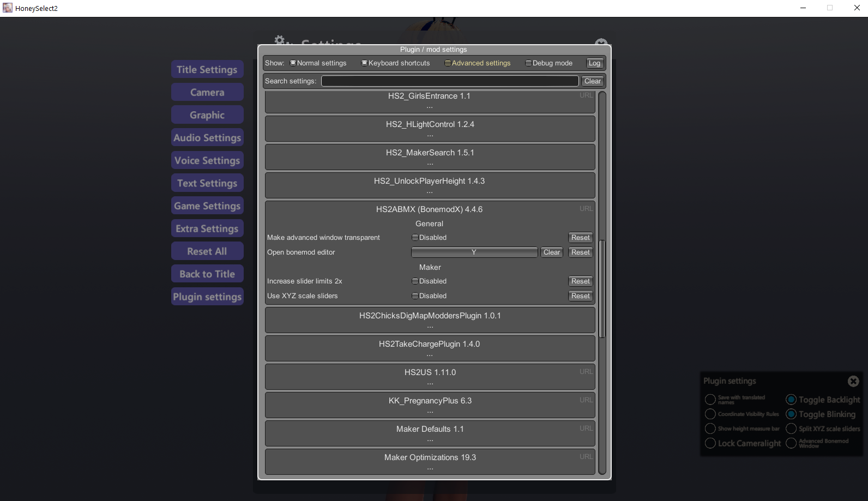Open URL link for HS2_GirlsEntrance plugin
Viewport: 868px width, 501px height.
pos(586,95)
